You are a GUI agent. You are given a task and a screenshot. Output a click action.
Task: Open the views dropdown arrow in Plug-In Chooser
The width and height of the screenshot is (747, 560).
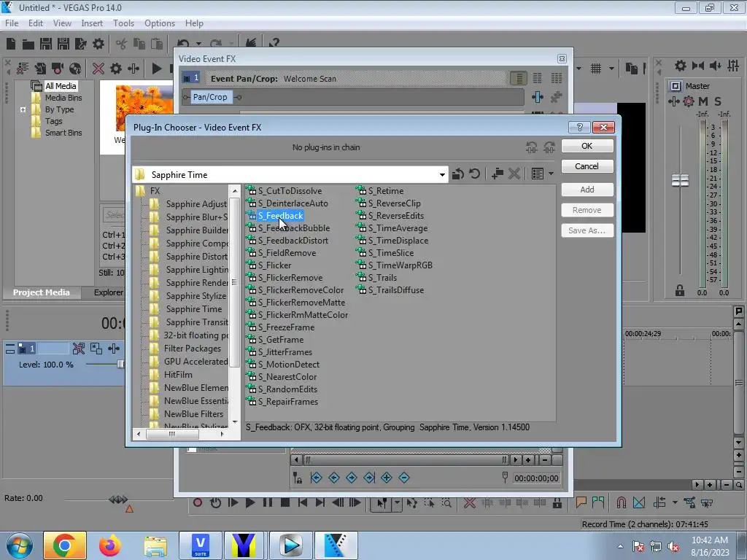[551, 174]
